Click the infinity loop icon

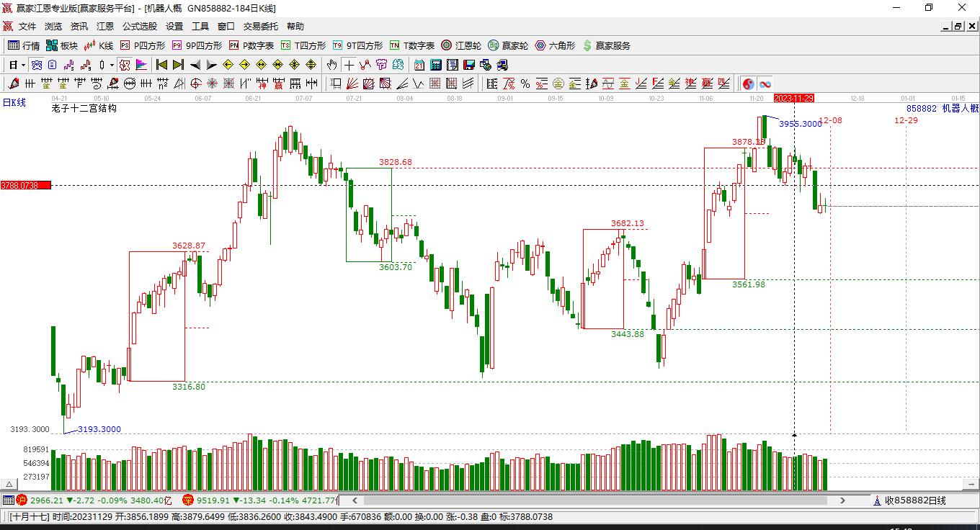point(765,84)
